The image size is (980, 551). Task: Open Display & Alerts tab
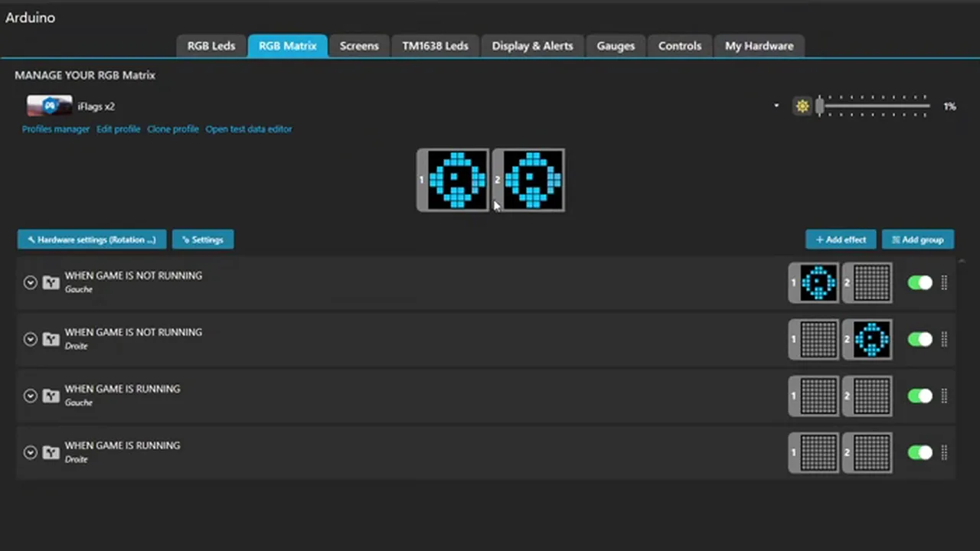point(532,46)
